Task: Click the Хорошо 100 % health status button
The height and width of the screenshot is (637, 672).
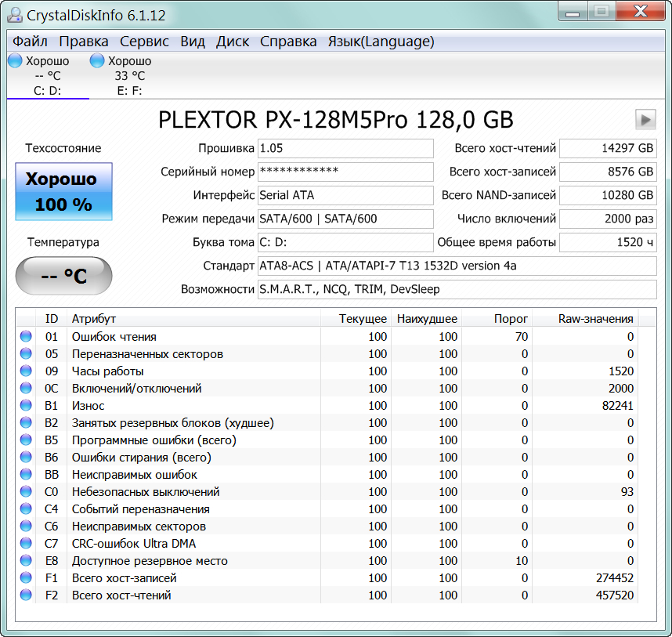Action: 64,191
